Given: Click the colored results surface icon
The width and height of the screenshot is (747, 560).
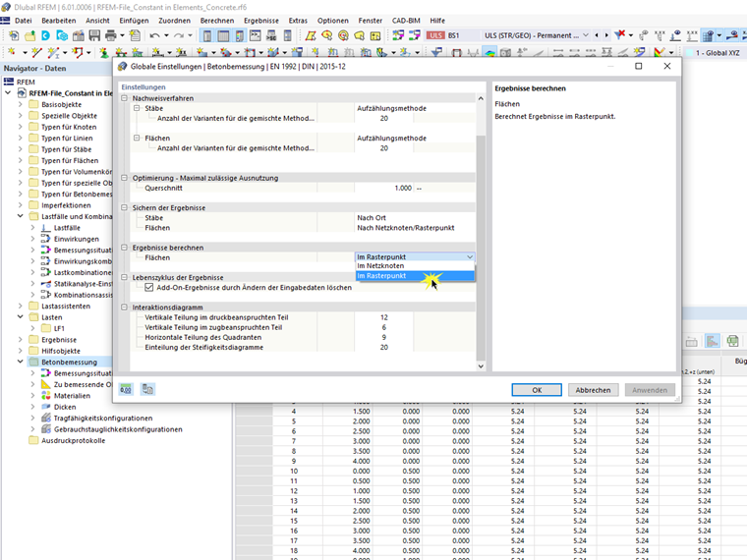Looking at the screenshot, I should 489,52.
